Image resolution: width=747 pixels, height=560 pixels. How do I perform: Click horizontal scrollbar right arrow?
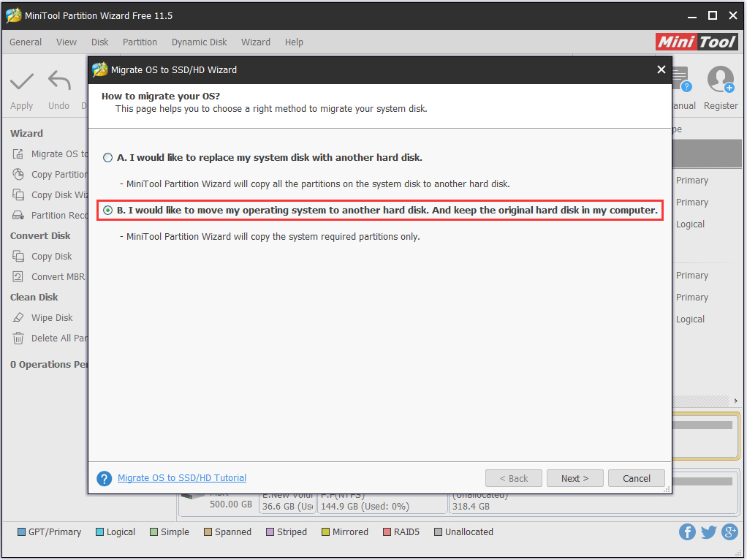pyautogui.click(x=736, y=401)
